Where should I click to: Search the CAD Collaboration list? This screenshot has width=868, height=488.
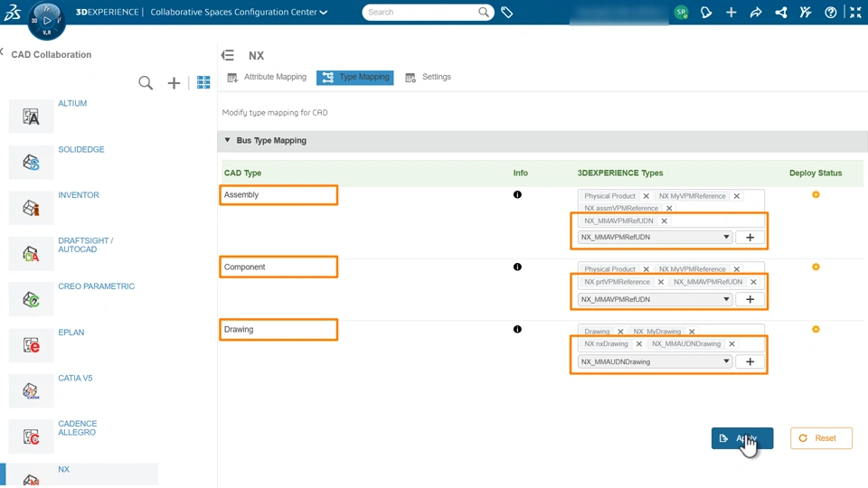click(x=146, y=83)
